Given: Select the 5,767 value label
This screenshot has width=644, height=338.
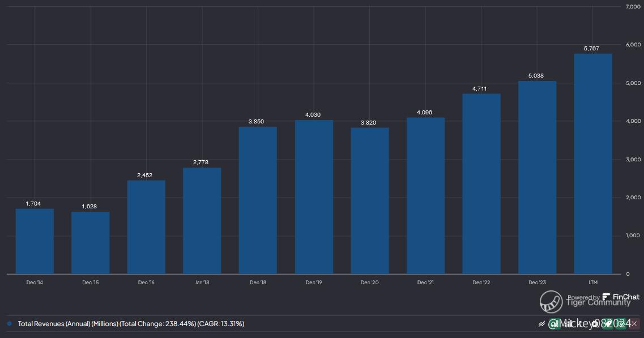Looking at the screenshot, I should click(x=591, y=49).
